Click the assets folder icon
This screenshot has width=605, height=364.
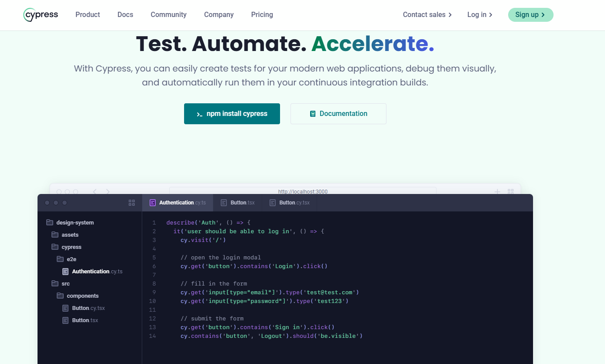55,235
